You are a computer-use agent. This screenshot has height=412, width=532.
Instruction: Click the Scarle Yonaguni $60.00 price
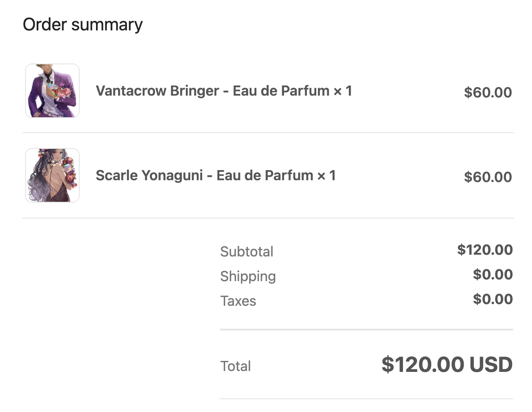[488, 177]
